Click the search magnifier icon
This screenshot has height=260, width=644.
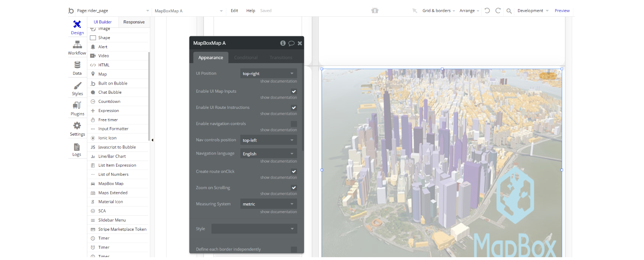(x=509, y=11)
